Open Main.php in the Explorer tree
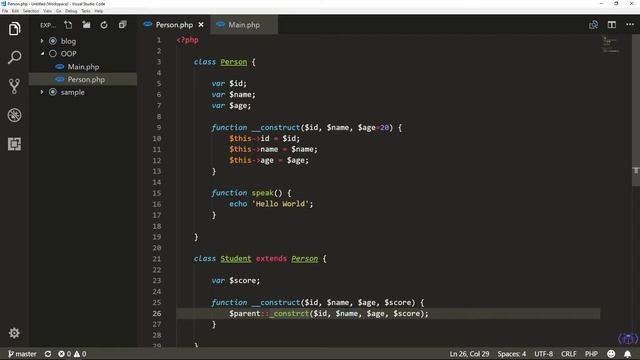Image resolution: width=640 pixels, height=360 pixels. [83, 67]
